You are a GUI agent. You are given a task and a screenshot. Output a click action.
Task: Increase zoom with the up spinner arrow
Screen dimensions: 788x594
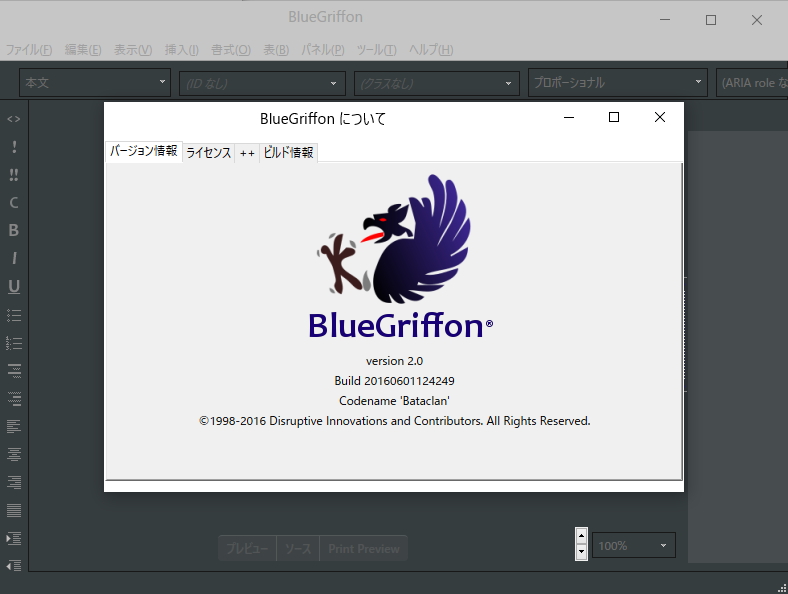tap(581, 536)
